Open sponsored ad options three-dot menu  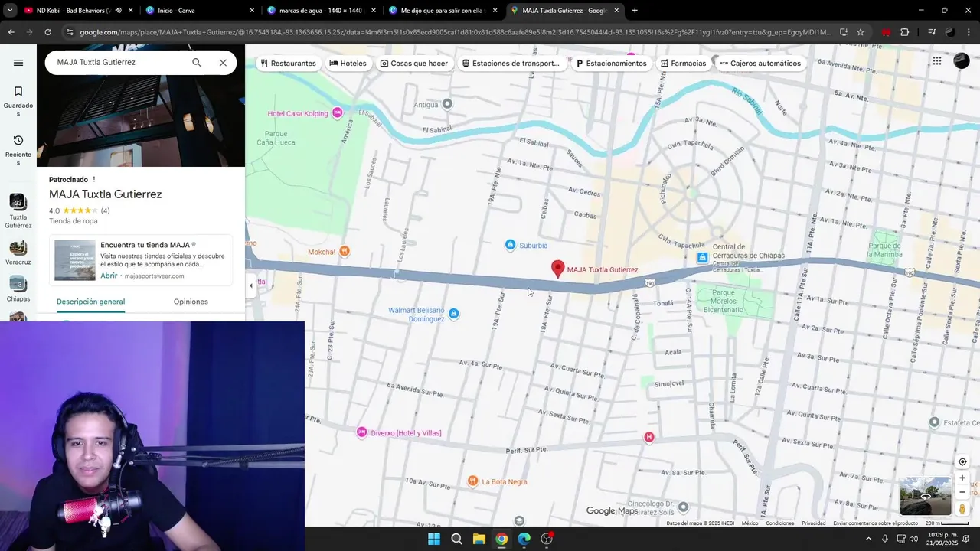point(94,180)
